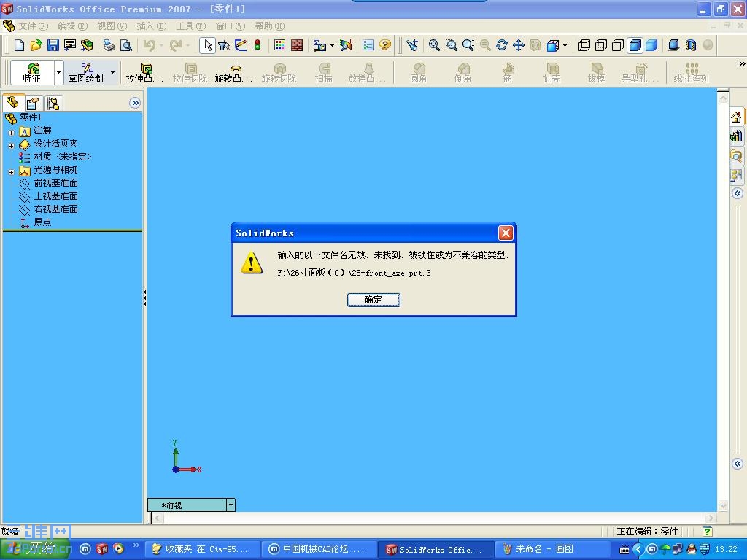Click the Zoom to Fit magnifier icon
The width and height of the screenshot is (747, 560).
coord(434,45)
